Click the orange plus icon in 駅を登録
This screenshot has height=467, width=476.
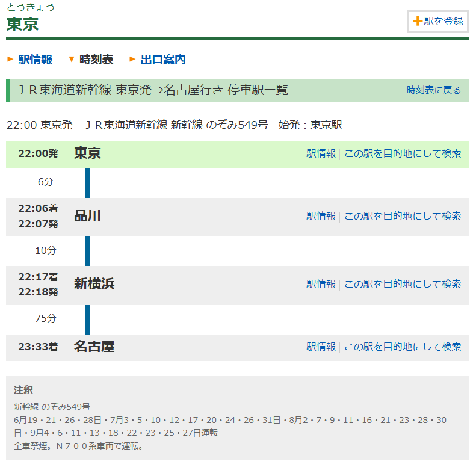pyautogui.click(x=418, y=21)
